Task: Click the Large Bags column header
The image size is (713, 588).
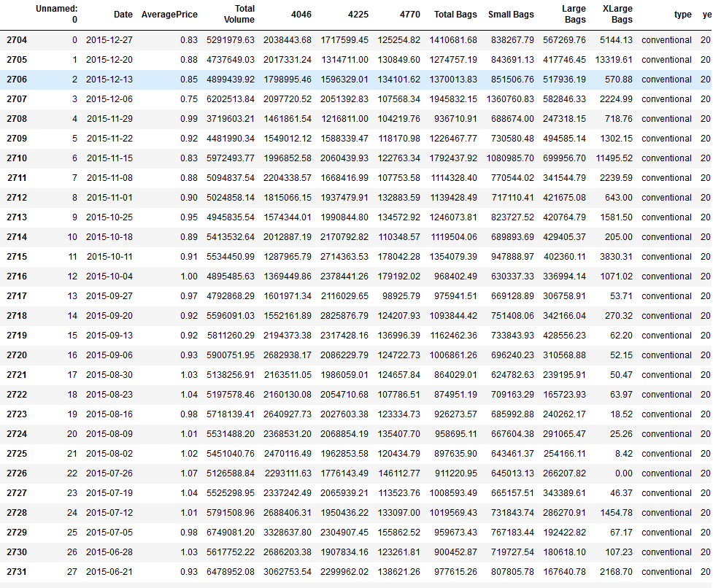Action: click(x=574, y=14)
